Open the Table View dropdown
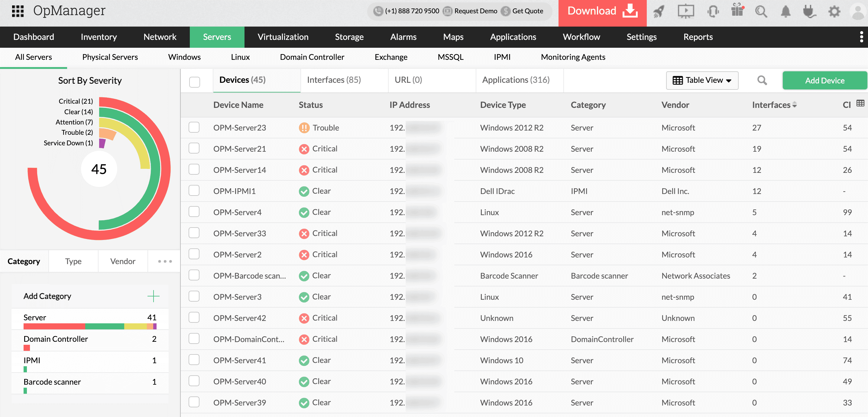 (x=702, y=80)
